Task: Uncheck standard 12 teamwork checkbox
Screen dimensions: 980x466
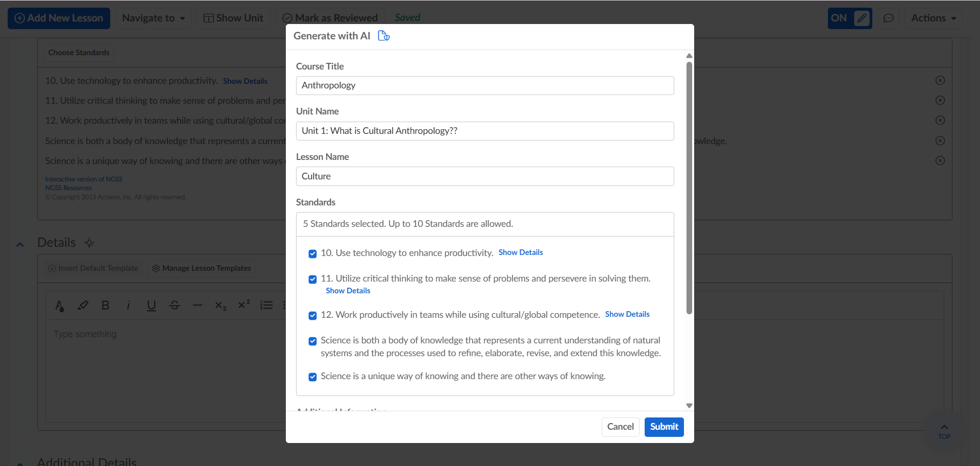Action: pyautogui.click(x=312, y=315)
